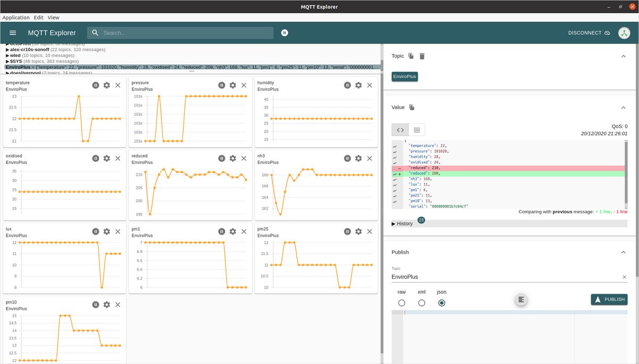
Task: Click the EnviroPlus topic chip
Action: [x=405, y=77]
